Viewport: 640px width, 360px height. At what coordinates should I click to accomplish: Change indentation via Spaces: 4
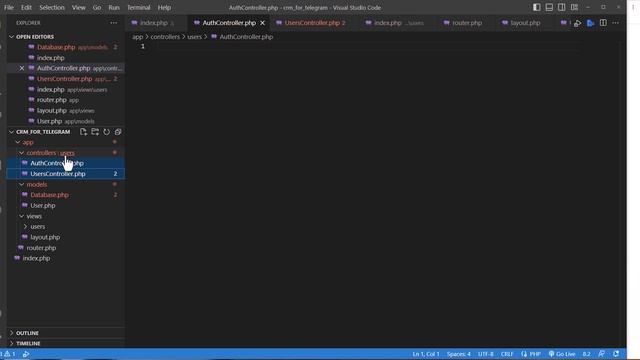(458, 354)
